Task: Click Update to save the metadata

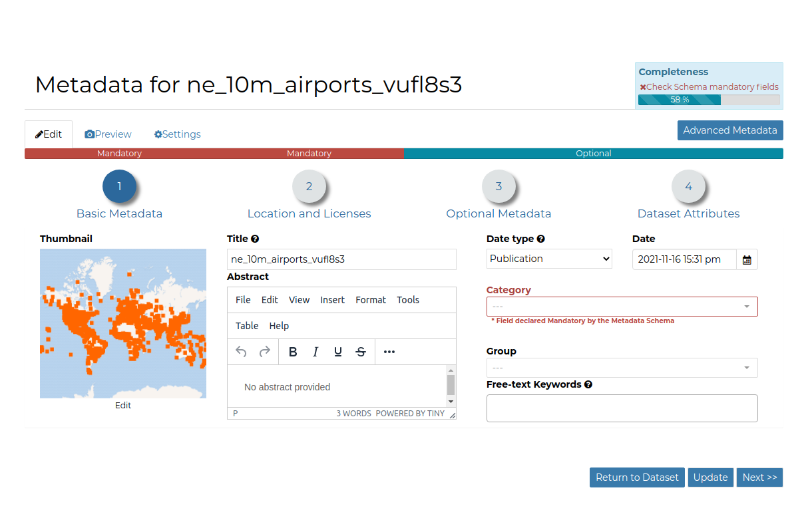Action: pos(710,477)
